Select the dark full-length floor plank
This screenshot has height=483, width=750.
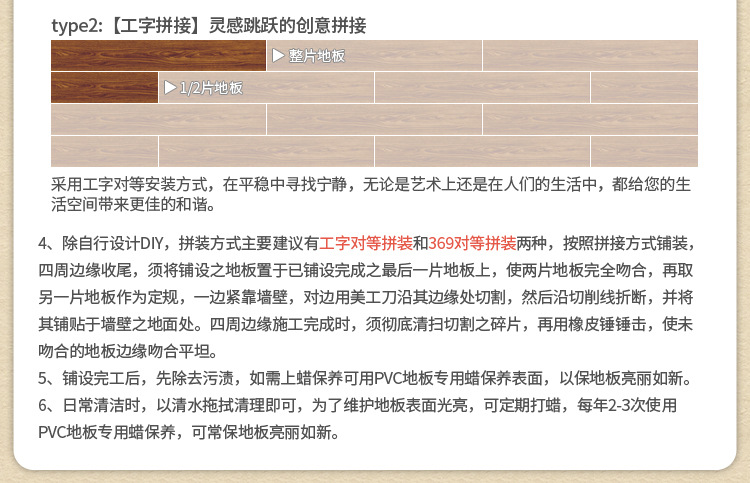pyautogui.click(x=158, y=55)
